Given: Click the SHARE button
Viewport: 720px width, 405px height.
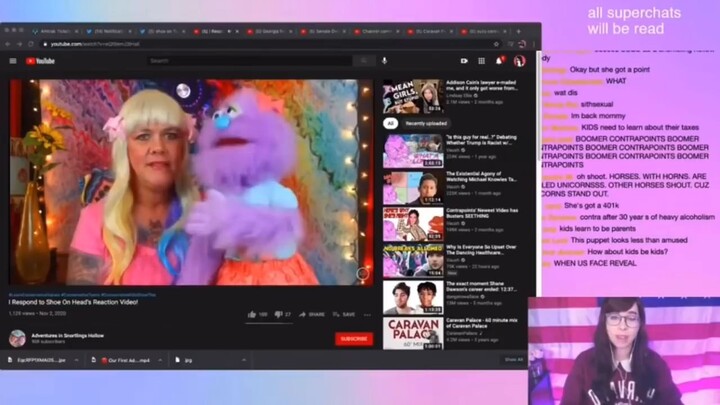Looking at the screenshot, I should click(x=312, y=315).
